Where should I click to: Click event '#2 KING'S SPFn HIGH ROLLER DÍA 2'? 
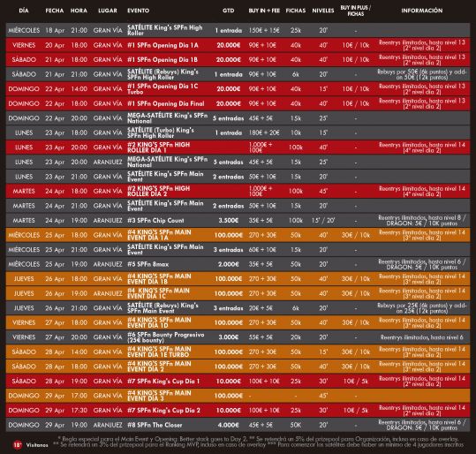158,191
